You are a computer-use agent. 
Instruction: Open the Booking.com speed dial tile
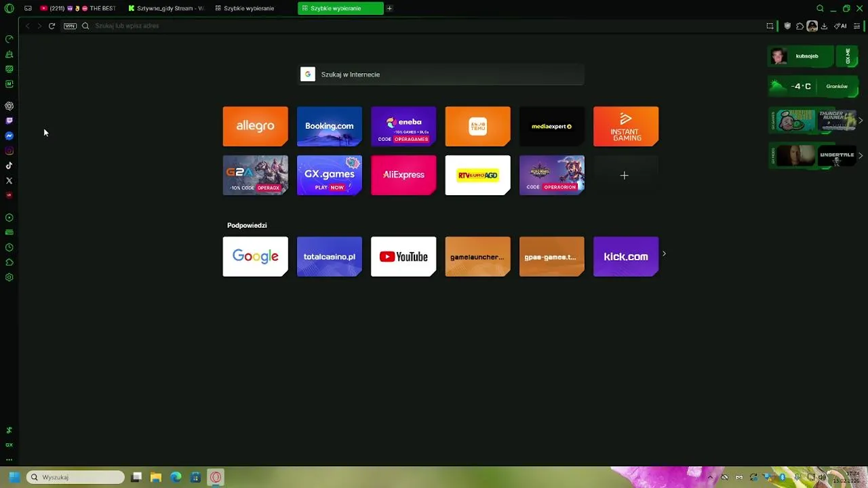point(329,126)
